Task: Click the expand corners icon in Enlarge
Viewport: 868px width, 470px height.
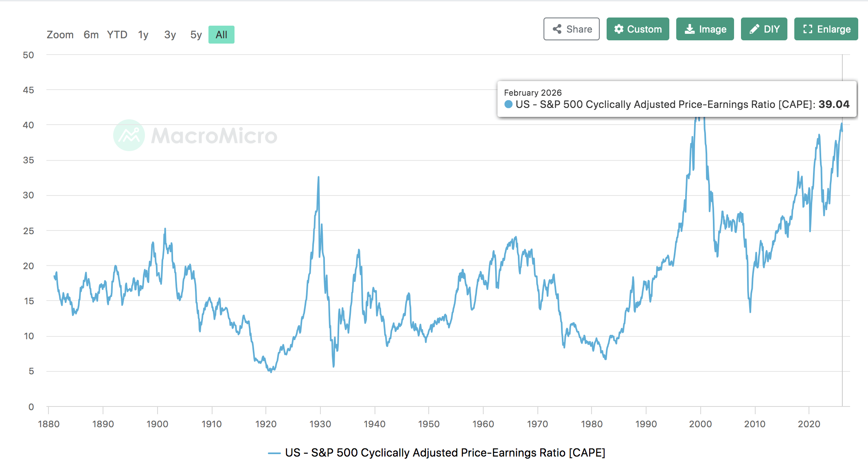Action: [x=808, y=29]
